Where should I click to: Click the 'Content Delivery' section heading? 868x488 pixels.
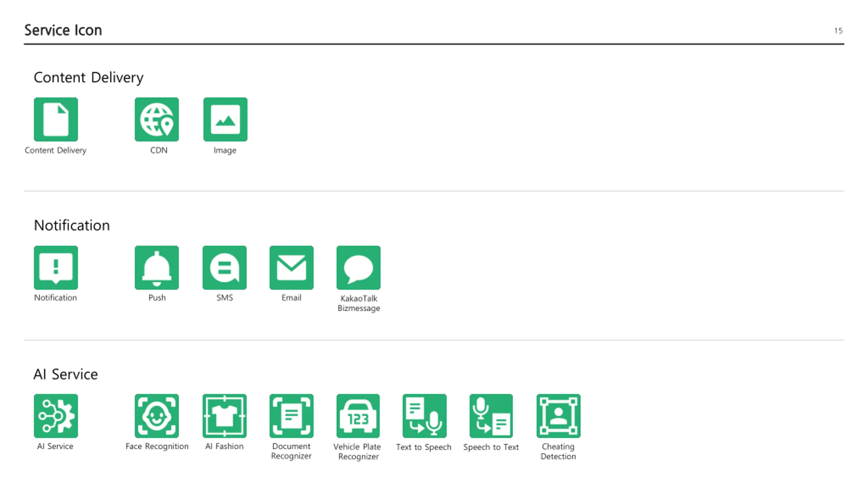pyautogui.click(x=88, y=78)
